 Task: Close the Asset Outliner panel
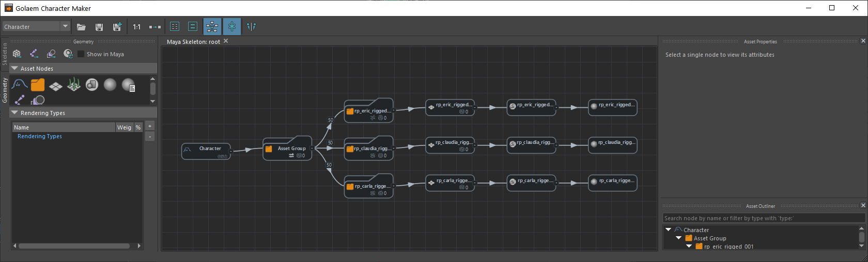click(863, 205)
